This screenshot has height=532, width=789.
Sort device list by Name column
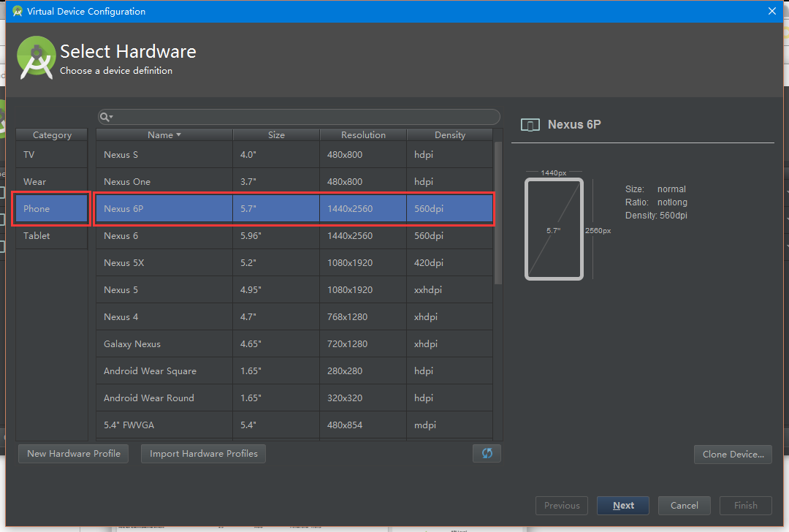click(164, 134)
